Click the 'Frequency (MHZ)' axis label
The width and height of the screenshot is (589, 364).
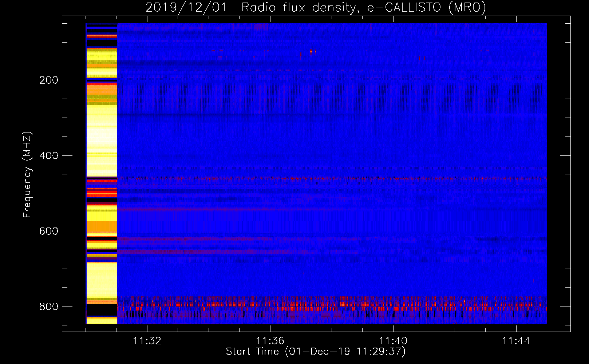[x=27, y=174]
